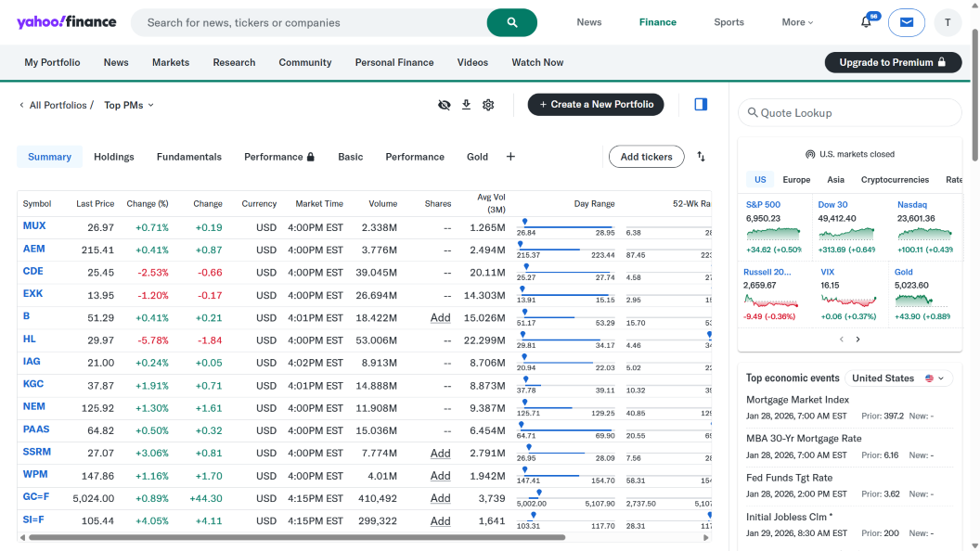Viewport: 980px width, 551px height.
Task: Open the notifications bell
Action: tap(866, 22)
